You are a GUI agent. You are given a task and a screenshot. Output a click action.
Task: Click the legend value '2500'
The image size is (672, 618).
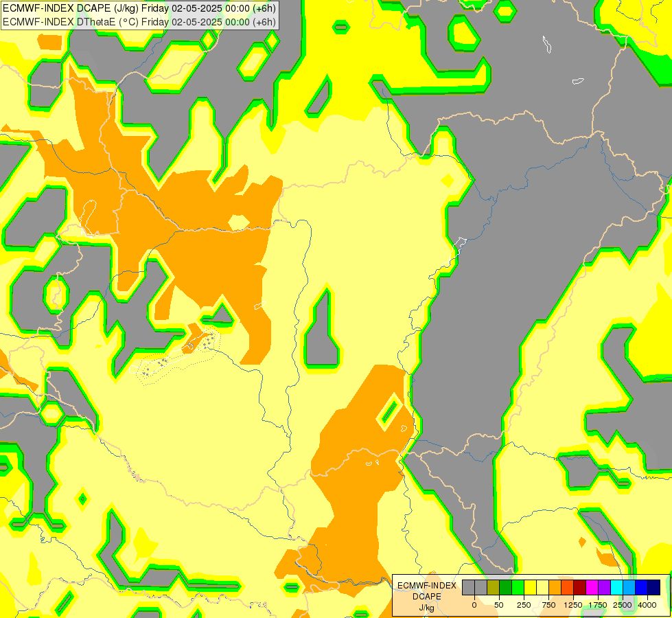(x=623, y=605)
